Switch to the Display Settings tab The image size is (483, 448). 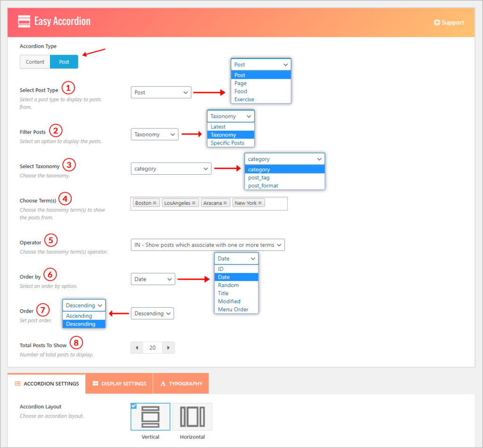point(119,384)
